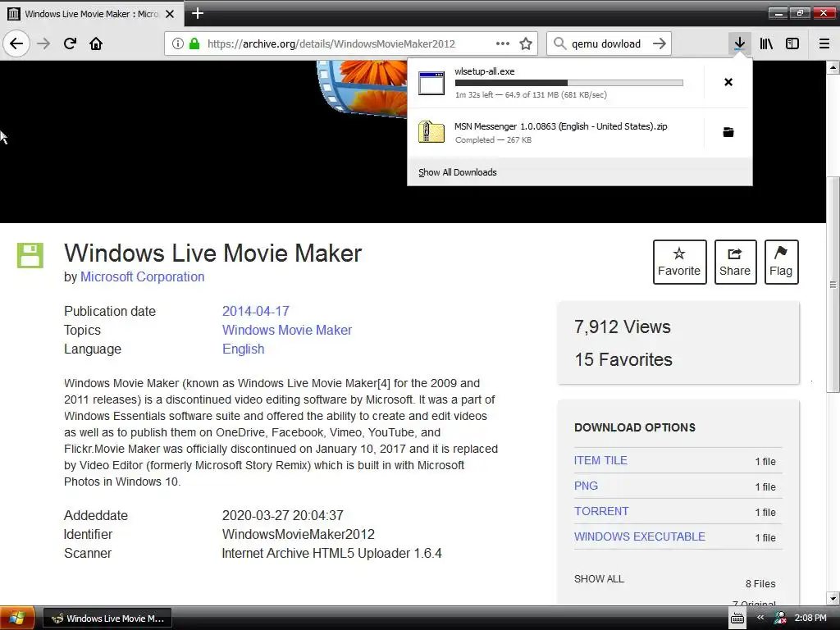Favorite this item with the star button

point(679,262)
